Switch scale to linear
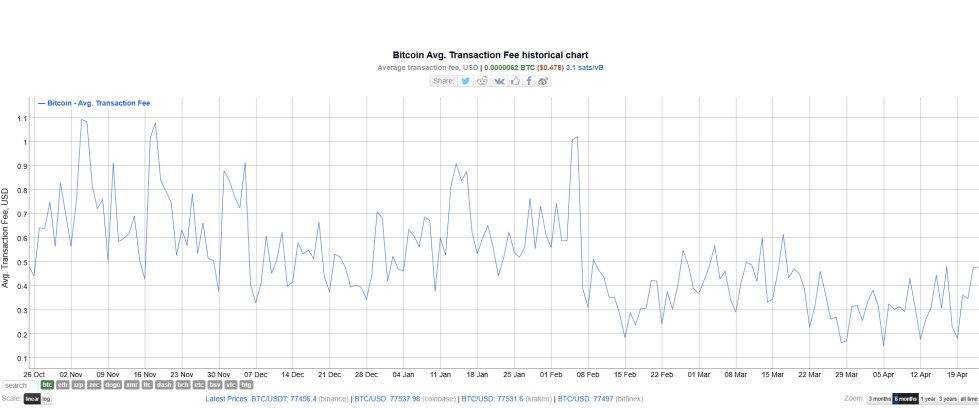 click(32, 399)
